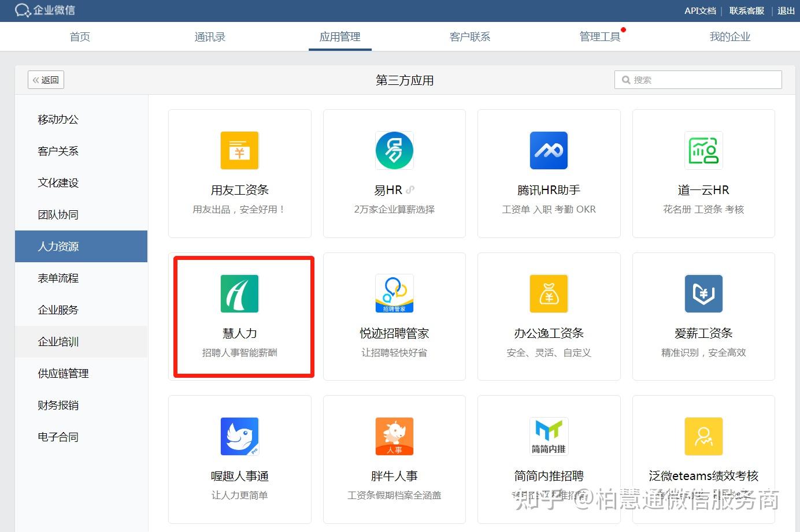The height and width of the screenshot is (532, 800).
Task: Click the 胖牛人事 app title
Action: tap(394, 476)
